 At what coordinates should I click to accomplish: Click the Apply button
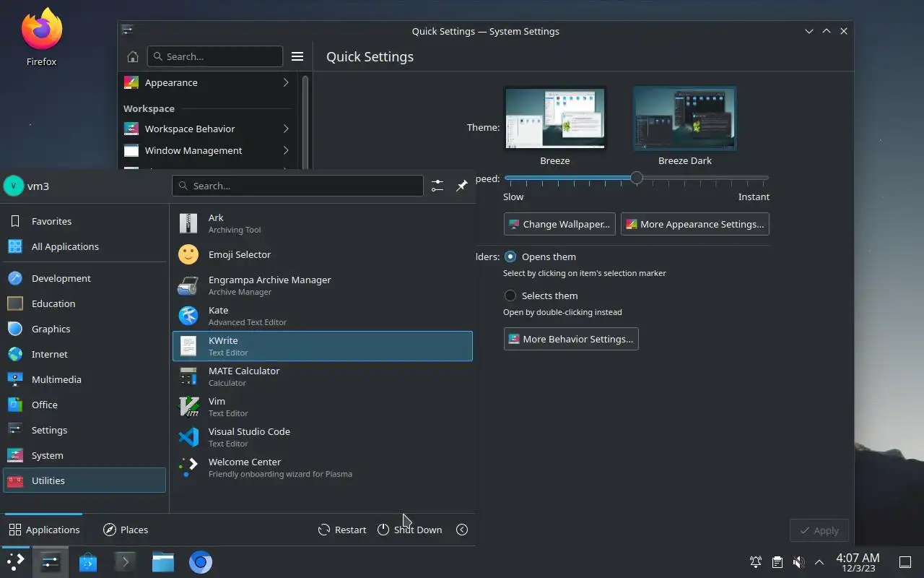click(x=819, y=530)
